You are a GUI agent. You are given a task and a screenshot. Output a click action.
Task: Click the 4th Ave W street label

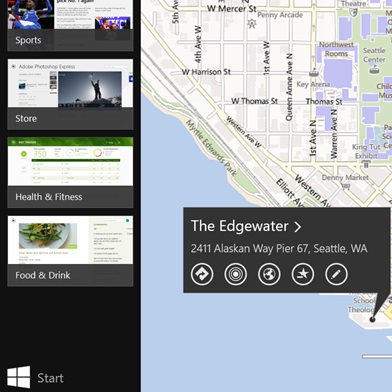point(198,45)
